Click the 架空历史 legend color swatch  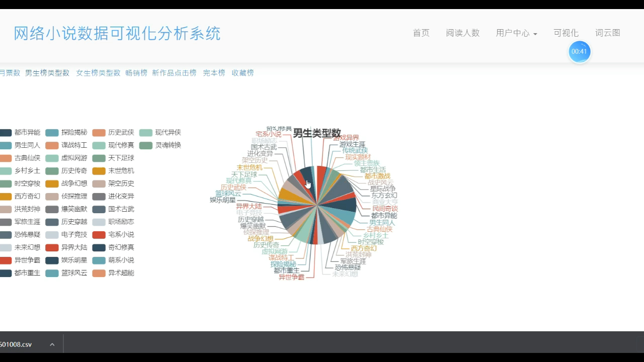(x=99, y=184)
